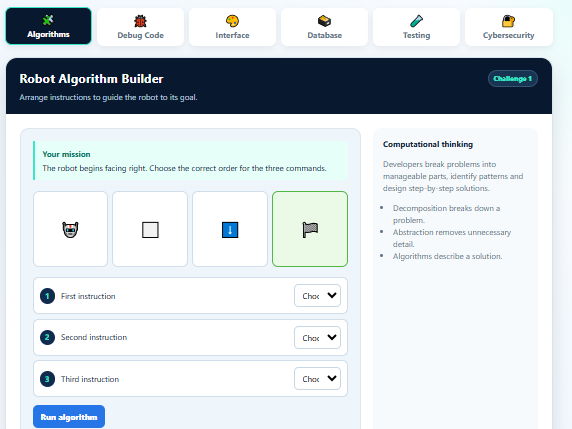Open the First instruction dropdown

coord(317,295)
